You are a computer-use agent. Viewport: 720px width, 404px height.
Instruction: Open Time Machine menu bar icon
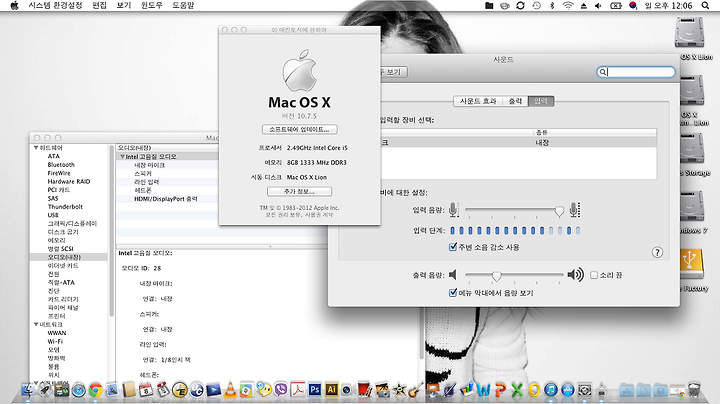(x=536, y=6)
